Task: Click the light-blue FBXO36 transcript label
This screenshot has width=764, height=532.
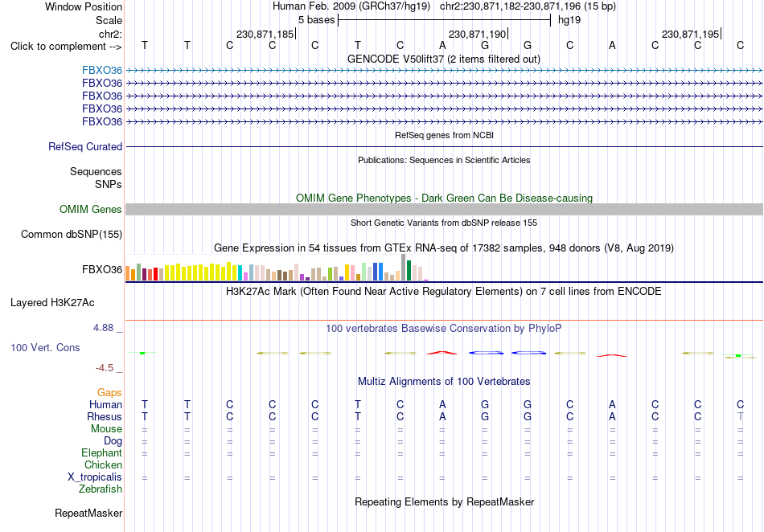Action: click(x=102, y=71)
